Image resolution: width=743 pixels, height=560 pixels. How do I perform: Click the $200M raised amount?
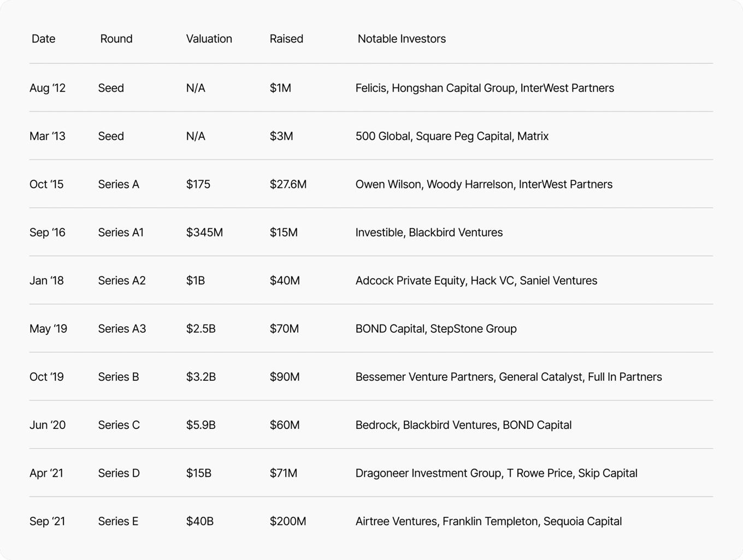coord(288,521)
